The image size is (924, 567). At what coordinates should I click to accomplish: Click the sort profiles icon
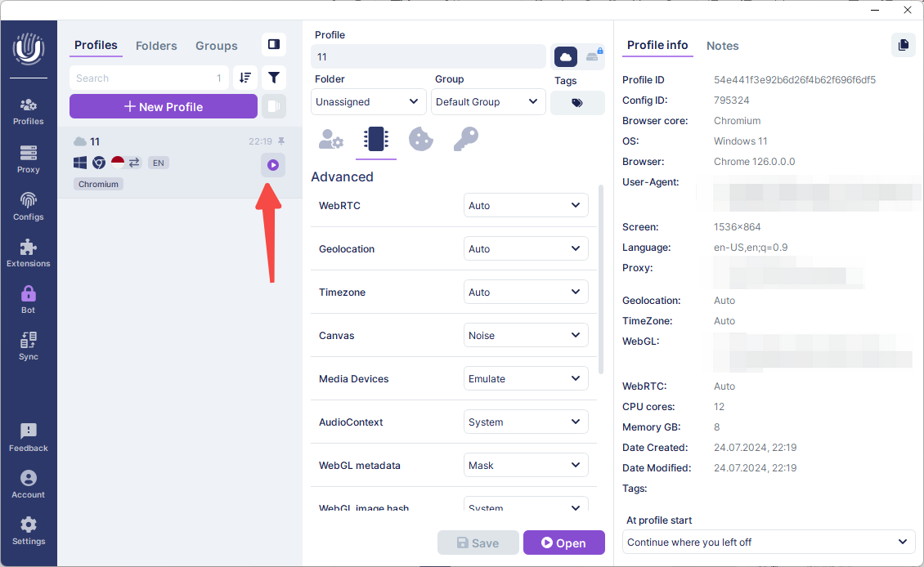click(245, 78)
